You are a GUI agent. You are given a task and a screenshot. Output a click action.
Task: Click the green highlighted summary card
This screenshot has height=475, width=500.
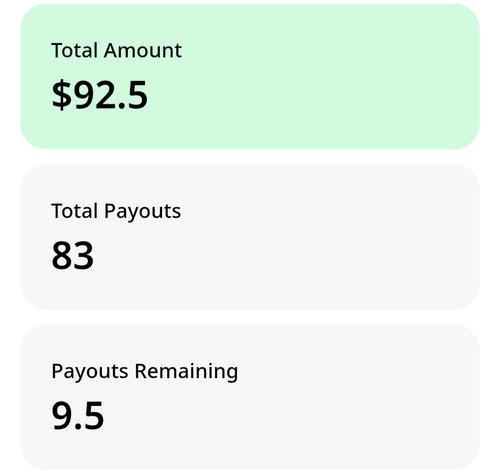[x=250, y=76]
